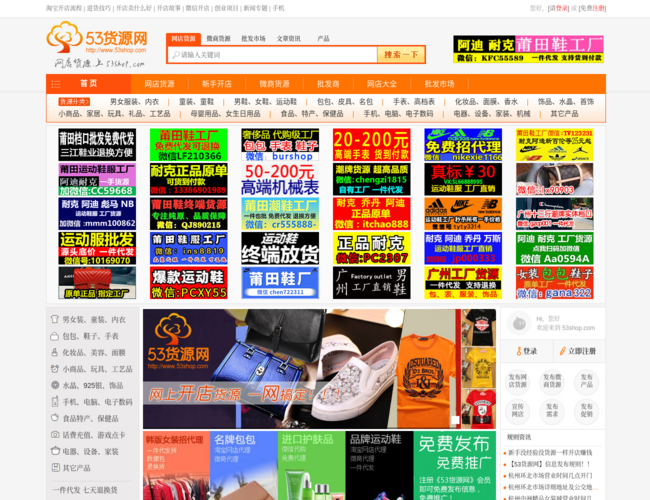650x500 pixels.
Task: Open the 母婴用品、女生日用品 category link
Action: pos(226,114)
